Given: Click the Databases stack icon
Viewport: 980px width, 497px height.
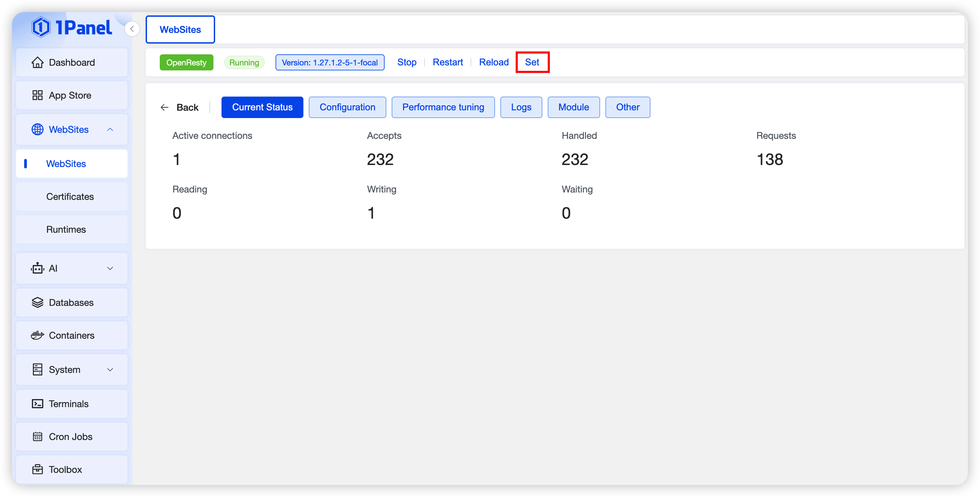Looking at the screenshot, I should click(x=37, y=303).
